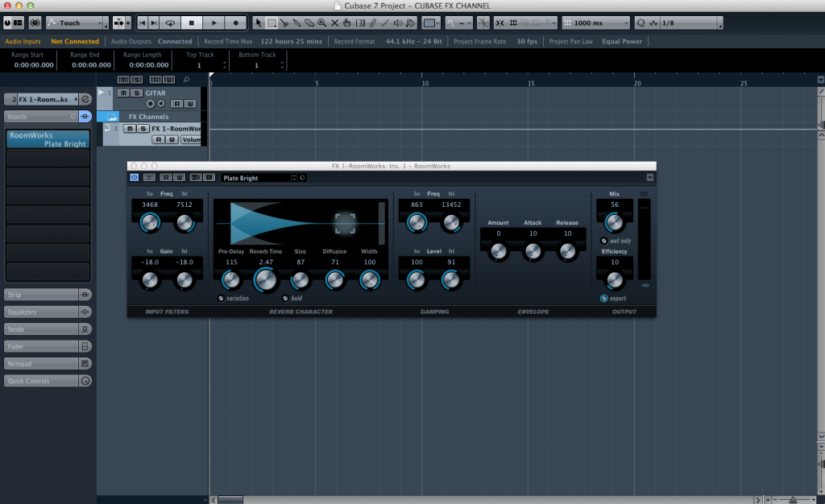
Task: Toggle the Cycle loop button
Action: (170, 23)
